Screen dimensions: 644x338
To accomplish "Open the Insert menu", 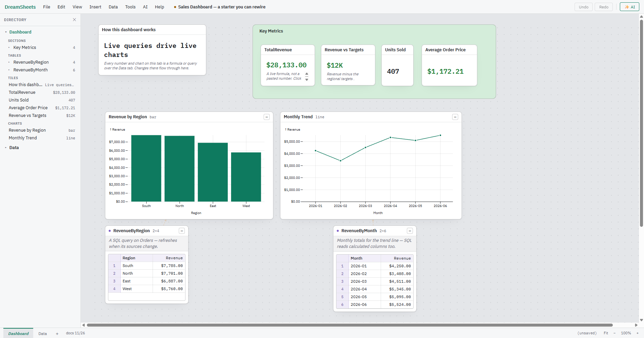I will [95, 7].
